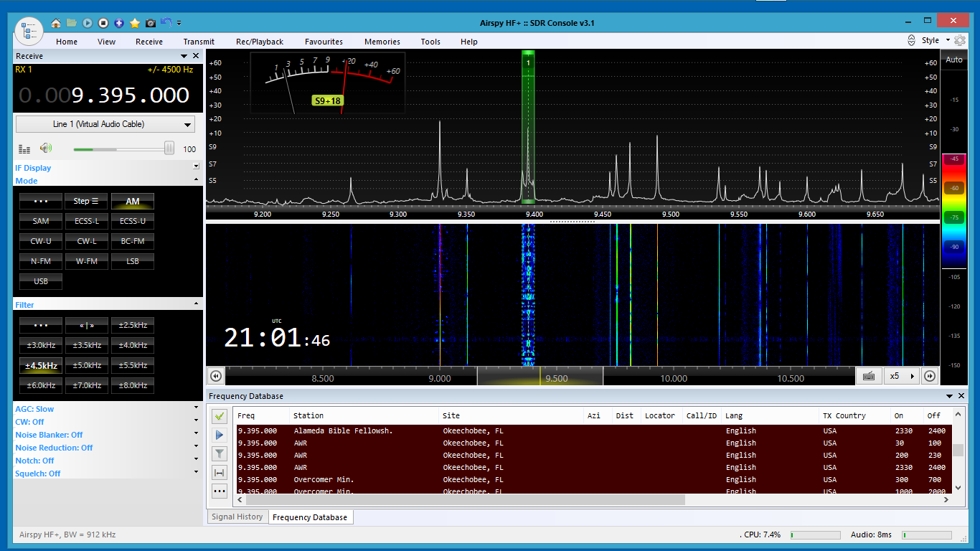This screenshot has height=551, width=980.
Task: Click the camera screenshot icon
Action: point(151,23)
